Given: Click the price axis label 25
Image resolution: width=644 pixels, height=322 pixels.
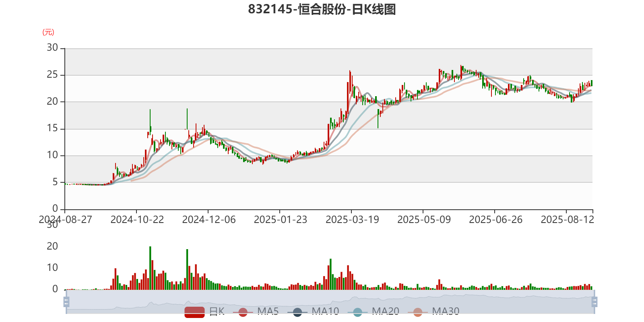Looking at the screenshot, I should pos(52,74).
